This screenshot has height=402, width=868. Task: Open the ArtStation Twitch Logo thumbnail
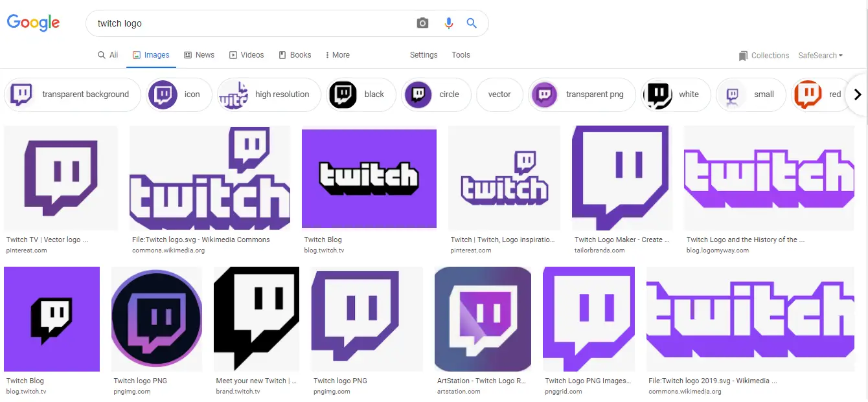(483, 319)
